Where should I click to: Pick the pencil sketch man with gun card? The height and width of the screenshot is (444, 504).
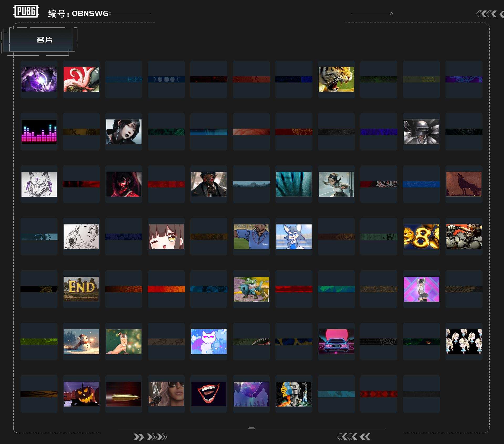tap(81, 237)
